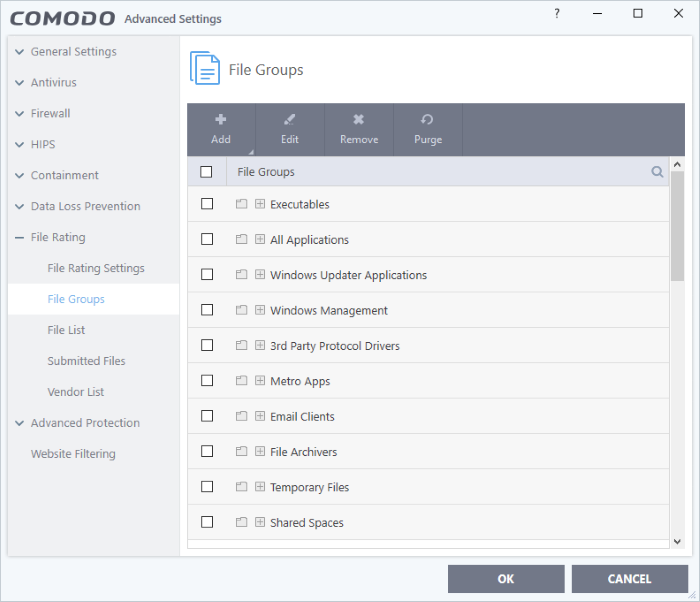The width and height of the screenshot is (700, 602).
Task: Expand the Metro Apps group
Action: 260,380
